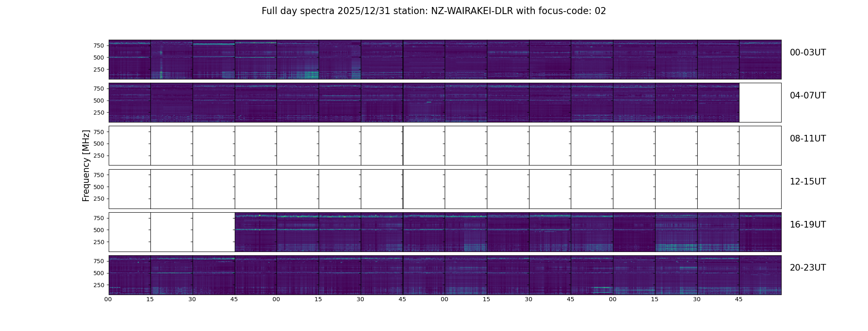
Task: Click the '500' tick label of the 12-15UT row
Action: pyautogui.click(x=98, y=187)
